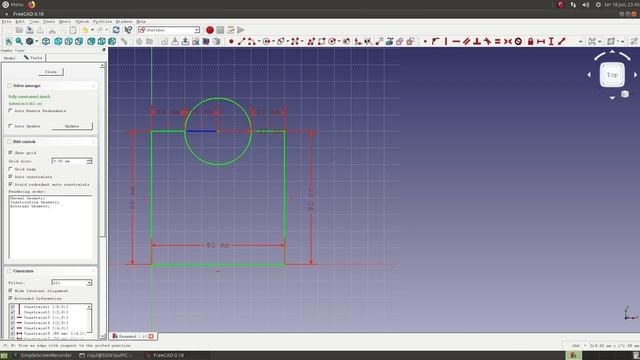This screenshot has width=640, height=360.
Task: Open the circle tools dropdown arrow
Action: coord(274,41)
